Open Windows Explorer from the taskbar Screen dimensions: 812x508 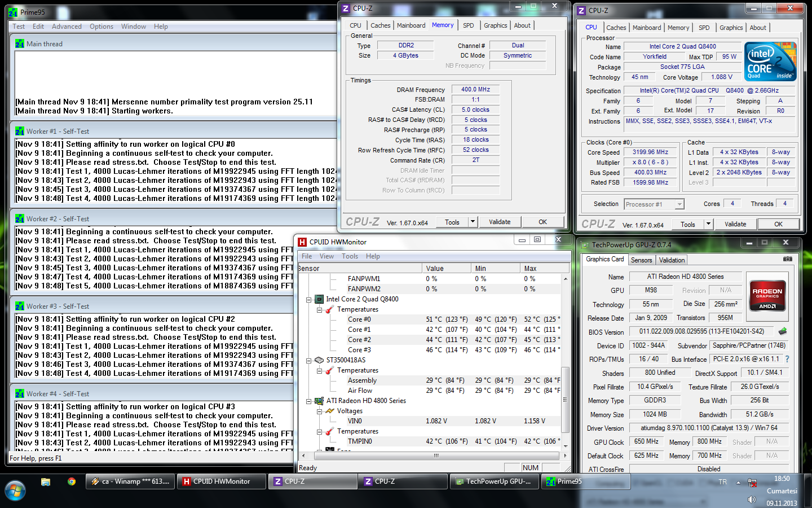(x=46, y=481)
